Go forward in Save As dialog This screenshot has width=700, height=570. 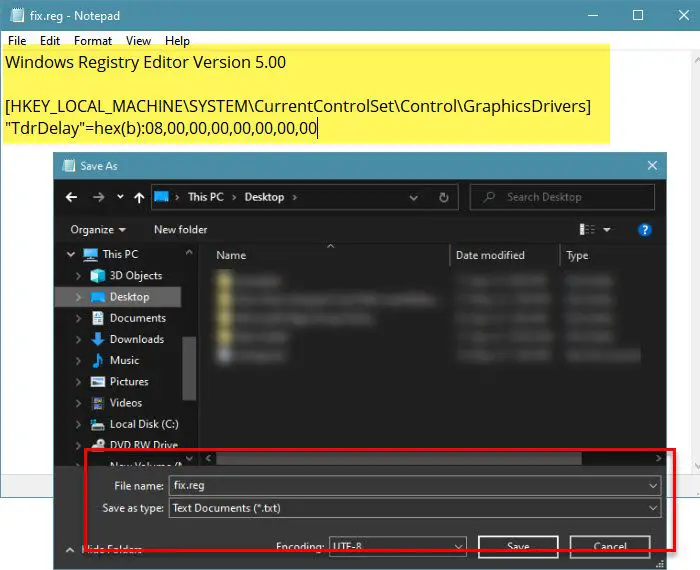pyautogui.click(x=99, y=197)
